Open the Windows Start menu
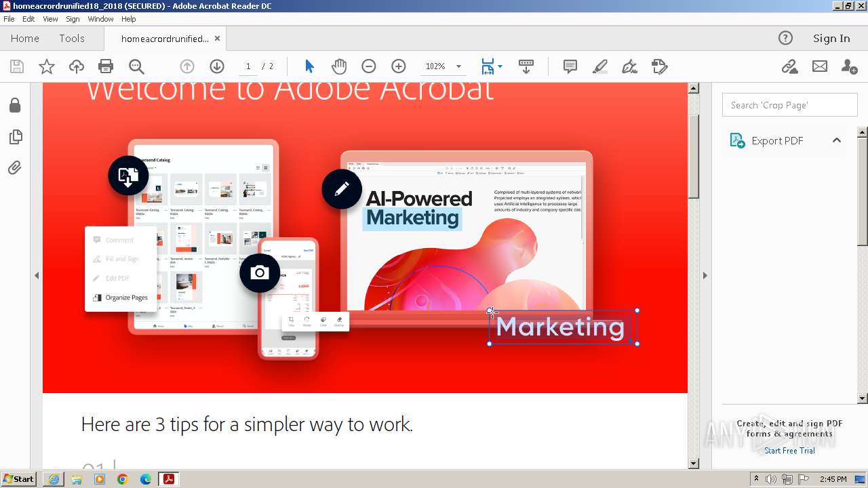 (19, 479)
